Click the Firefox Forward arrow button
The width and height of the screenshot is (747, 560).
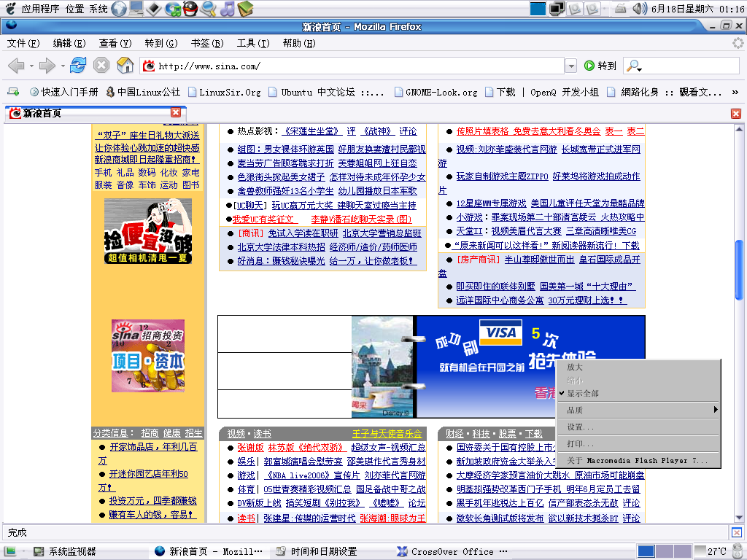pyautogui.click(x=47, y=66)
